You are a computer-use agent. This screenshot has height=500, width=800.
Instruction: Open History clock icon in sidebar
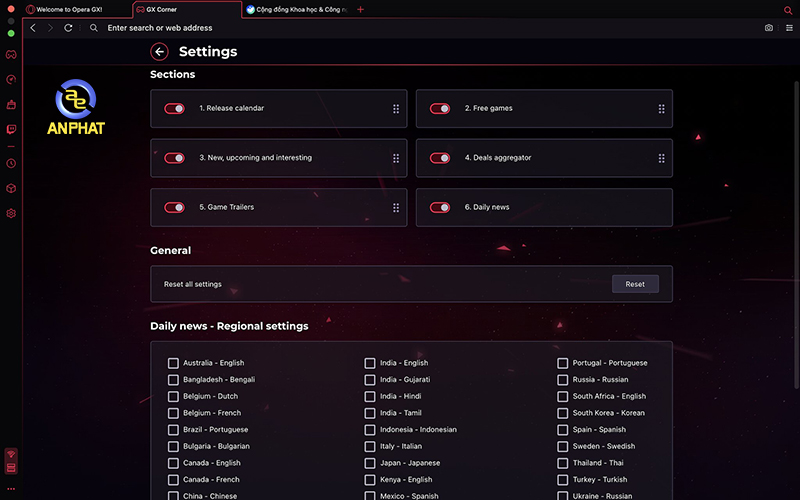coord(11,163)
